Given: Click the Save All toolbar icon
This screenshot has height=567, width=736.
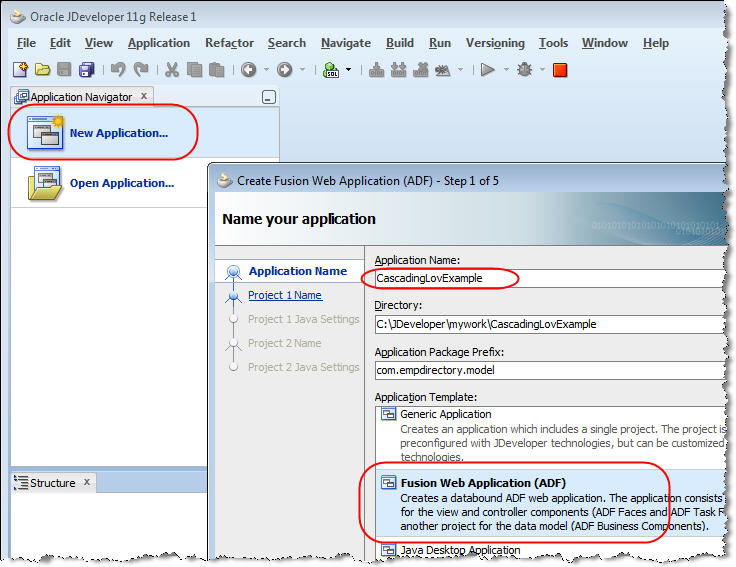Looking at the screenshot, I should [86, 70].
